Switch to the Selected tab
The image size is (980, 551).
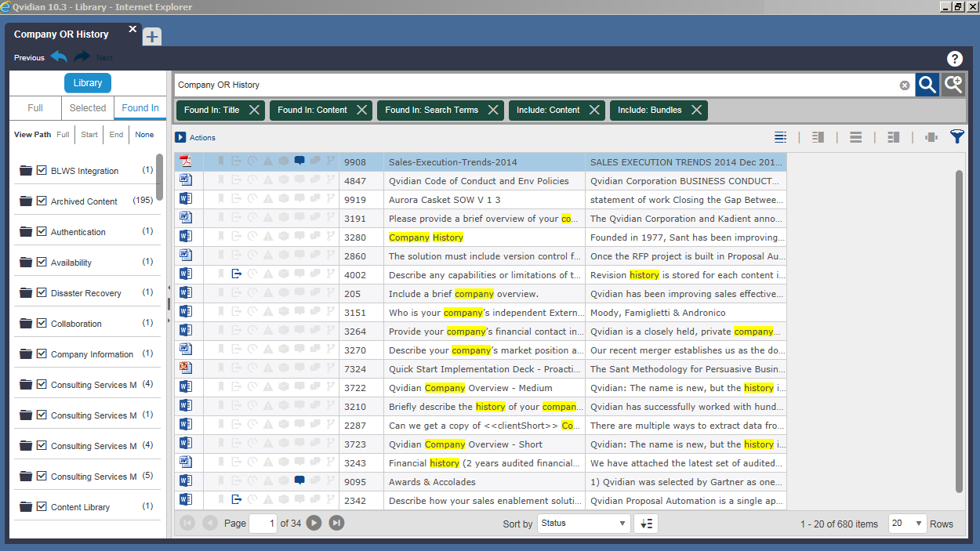pos(88,108)
